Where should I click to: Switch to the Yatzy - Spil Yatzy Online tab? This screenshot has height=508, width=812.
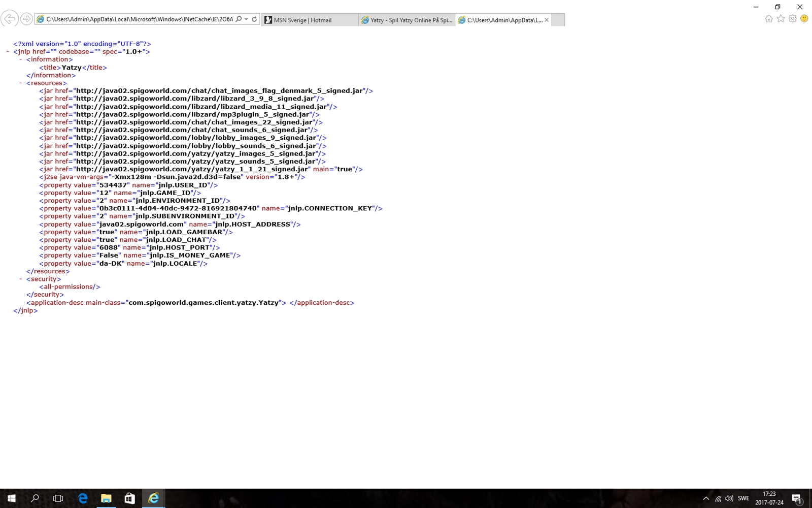coord(407,20)
